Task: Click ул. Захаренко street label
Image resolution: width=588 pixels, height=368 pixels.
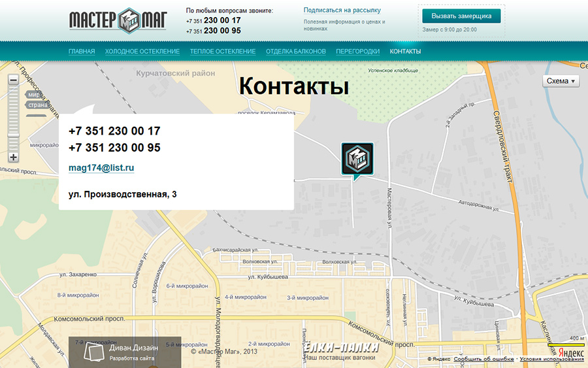Action: tap(78, 275)
